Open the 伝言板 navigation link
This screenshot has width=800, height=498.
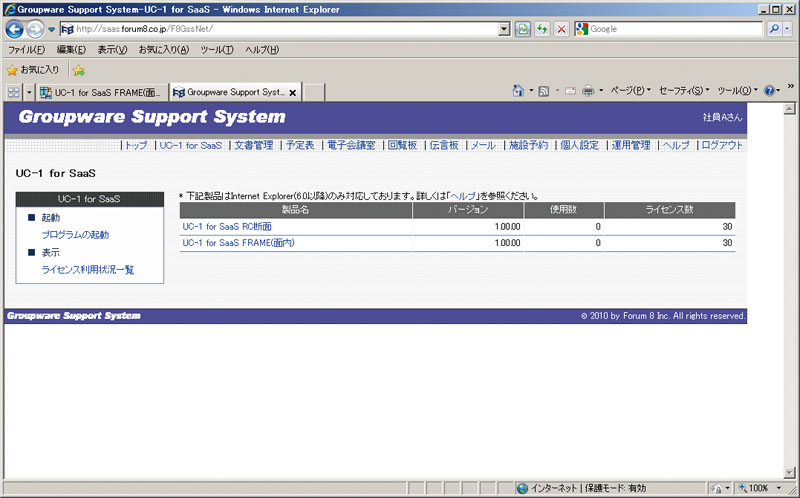coord(444,145)
